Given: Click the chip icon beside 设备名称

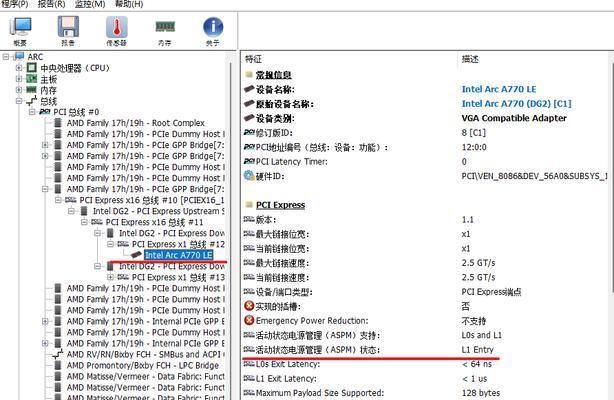Looking at the screenshot, I should pos(249,89).
